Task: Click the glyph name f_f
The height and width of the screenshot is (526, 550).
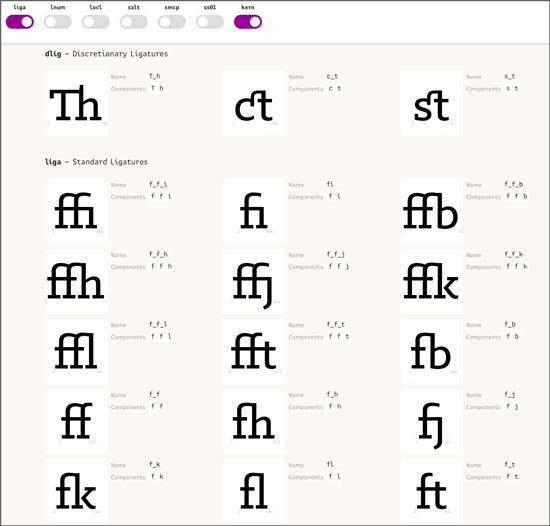Action: [155, 394]
